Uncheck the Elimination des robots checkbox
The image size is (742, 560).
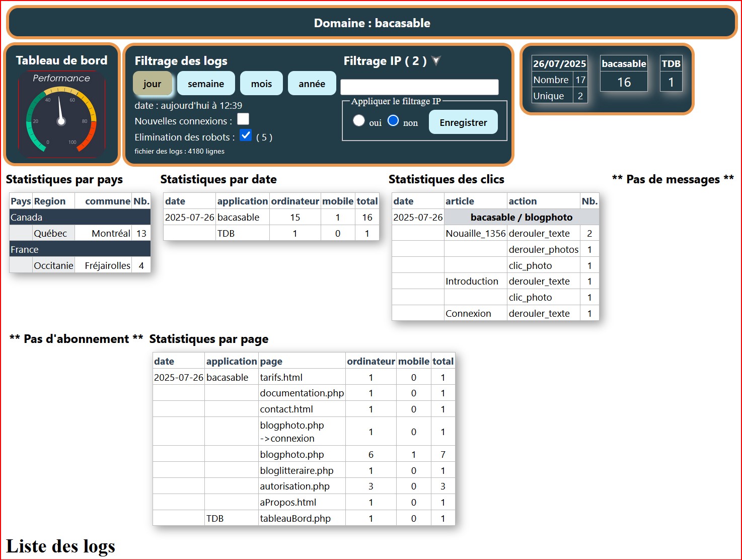pyautogui.click(x=246, y=135)
